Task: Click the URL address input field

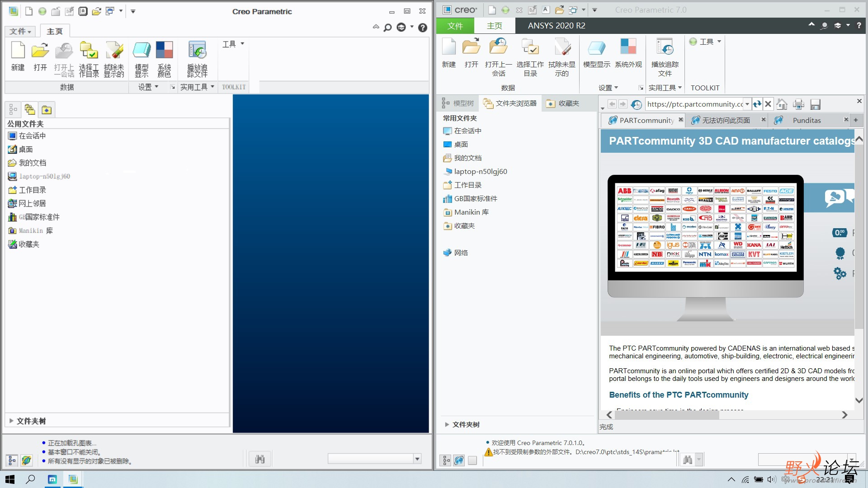Action: [695, 104]
